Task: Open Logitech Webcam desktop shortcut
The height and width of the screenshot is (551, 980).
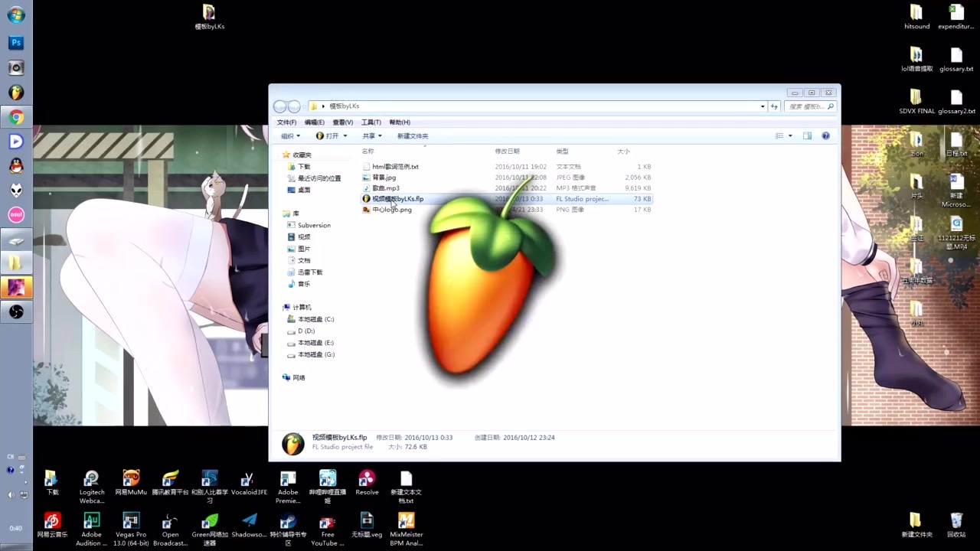Action: pos(91,487)
